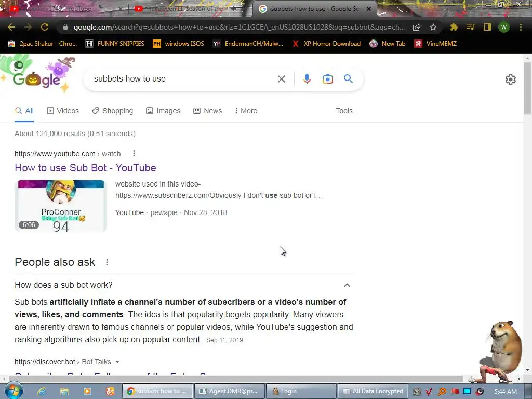Collapse the 'How does a sub bot work?' answer
This screenshot has width=532, height=399.
(347, 285)
